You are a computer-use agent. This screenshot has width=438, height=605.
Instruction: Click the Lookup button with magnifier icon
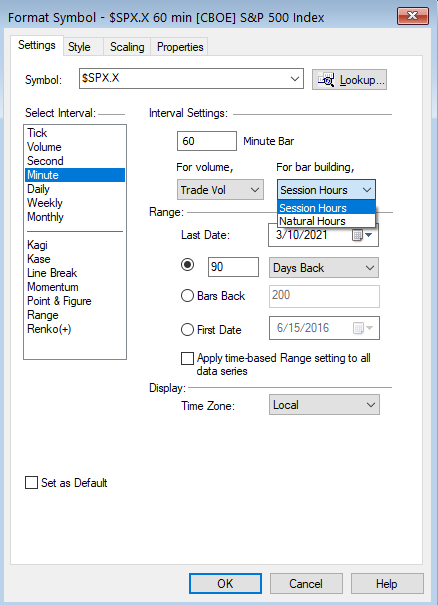(x=349, y=80)
